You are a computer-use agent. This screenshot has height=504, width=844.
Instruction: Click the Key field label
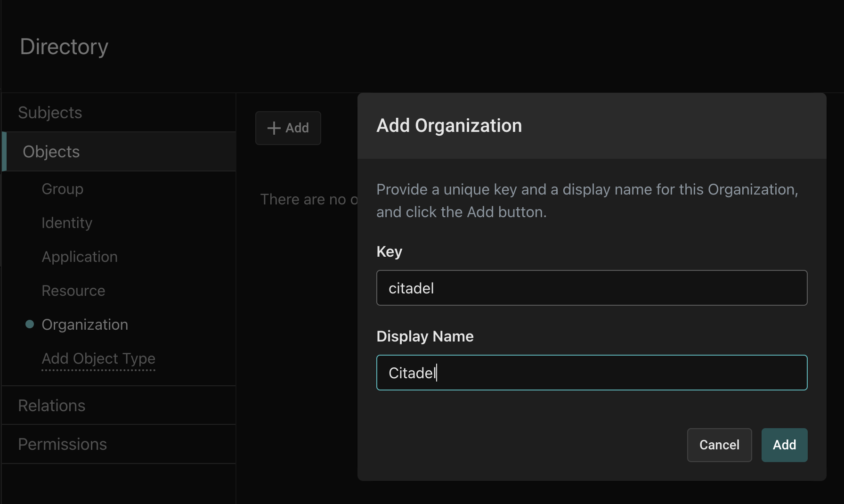point(389,252)
